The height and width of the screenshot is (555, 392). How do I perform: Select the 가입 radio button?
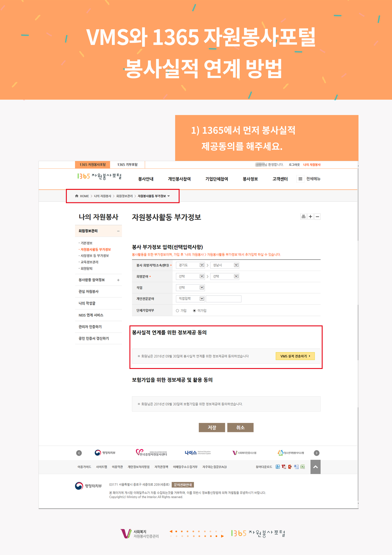(177, 311)
